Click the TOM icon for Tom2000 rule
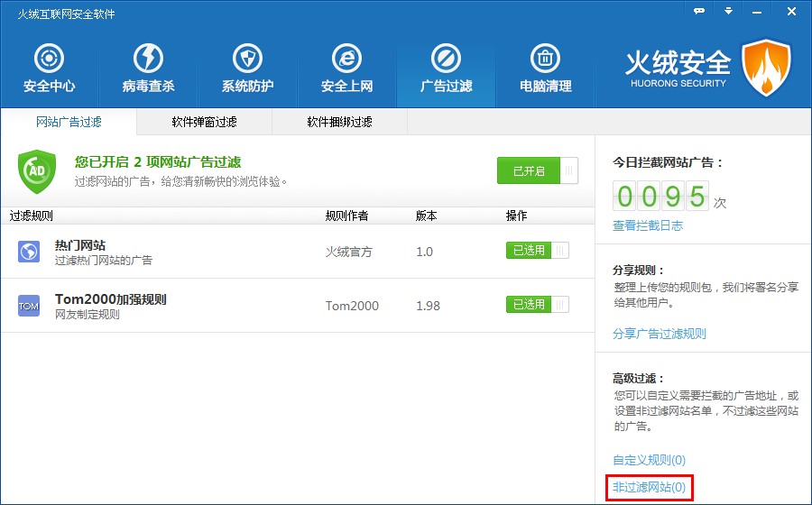The image size is (812, 505). pos(29,306)
